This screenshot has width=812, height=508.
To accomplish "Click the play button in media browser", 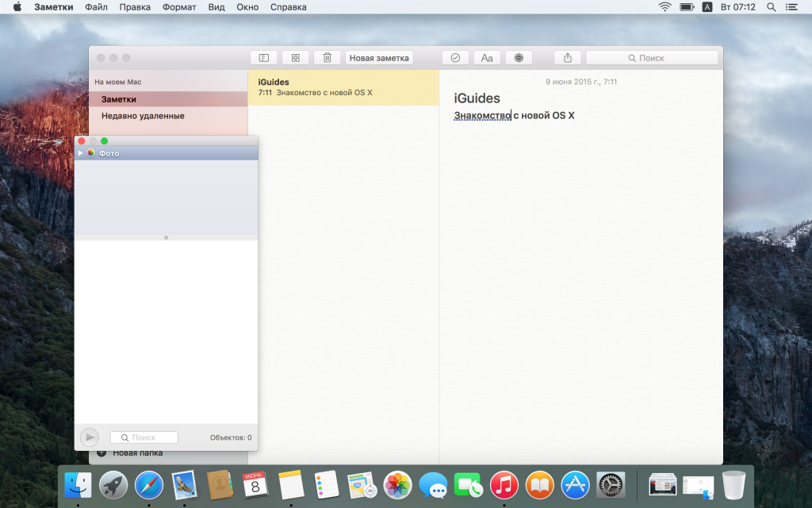I will click(90, 437).
